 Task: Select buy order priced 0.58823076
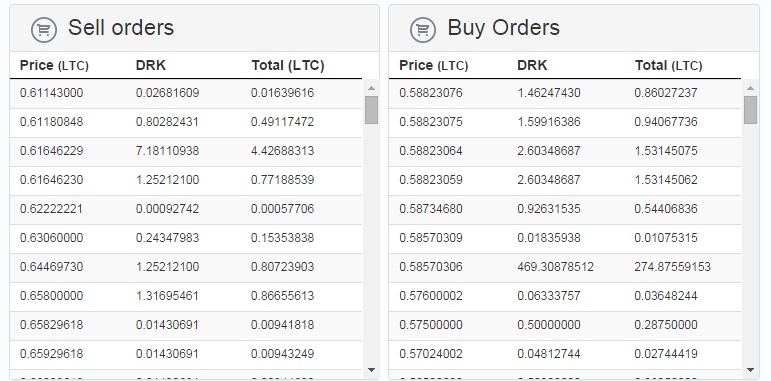565,93
